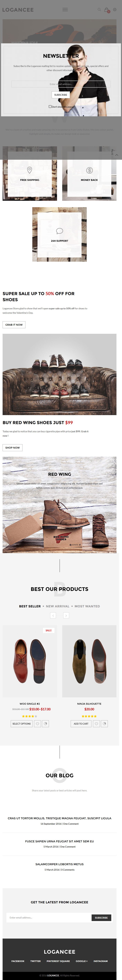This screenshot has width=122, height=980.
Task: Compare the Ninja Silhouette product
Action: [x=105, y=724]
